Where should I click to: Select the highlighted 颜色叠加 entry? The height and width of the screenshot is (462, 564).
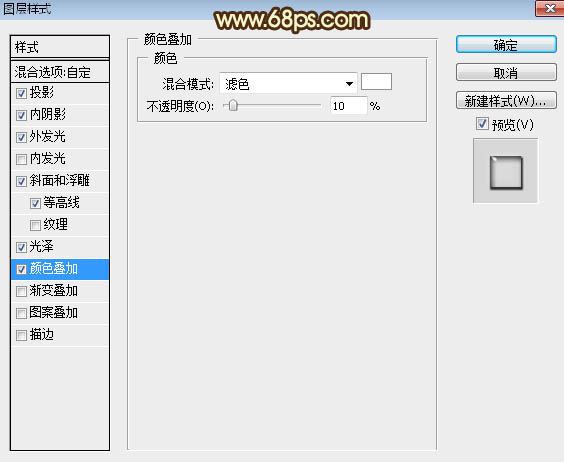(60, 269)
